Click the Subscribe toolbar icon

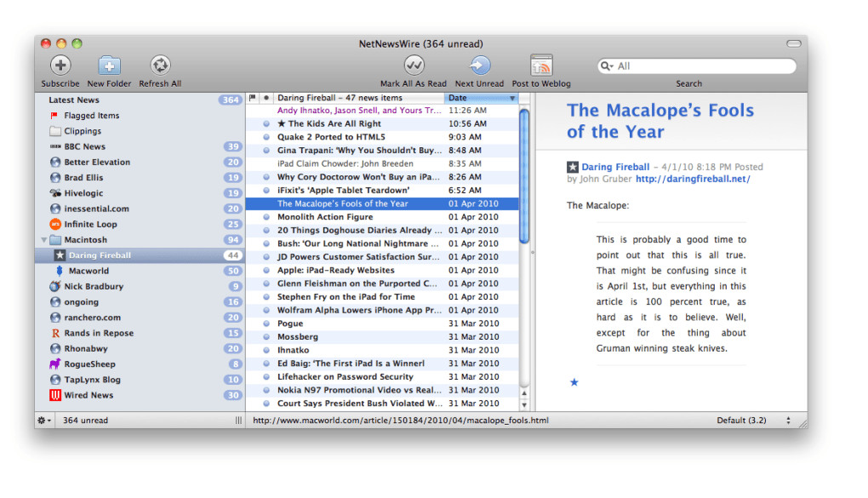60,66
